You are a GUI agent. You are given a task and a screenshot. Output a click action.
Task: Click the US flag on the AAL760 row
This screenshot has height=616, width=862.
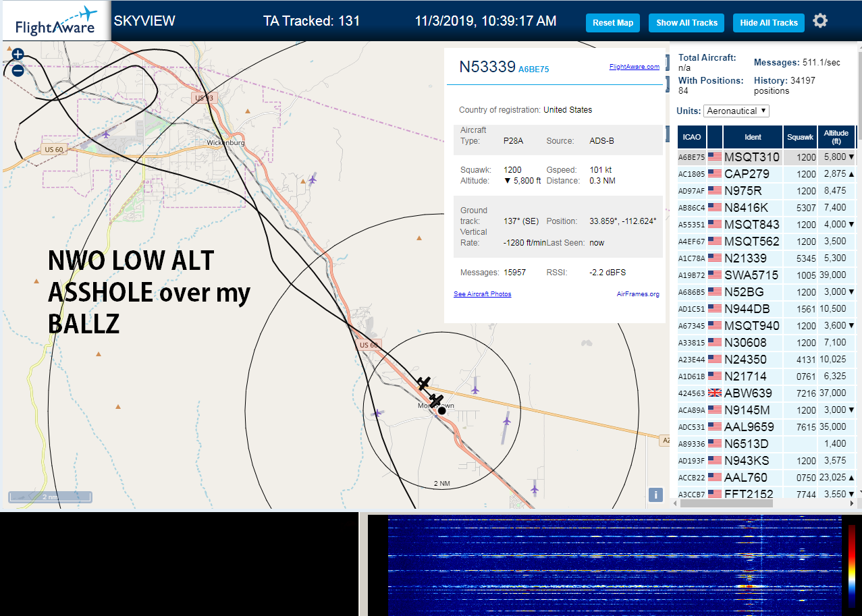(715, 477)
